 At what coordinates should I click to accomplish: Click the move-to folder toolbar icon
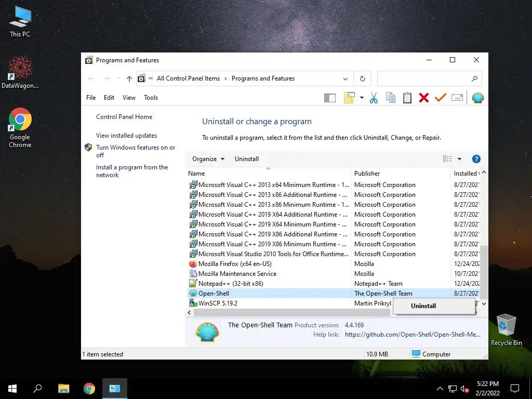(349, 98)
